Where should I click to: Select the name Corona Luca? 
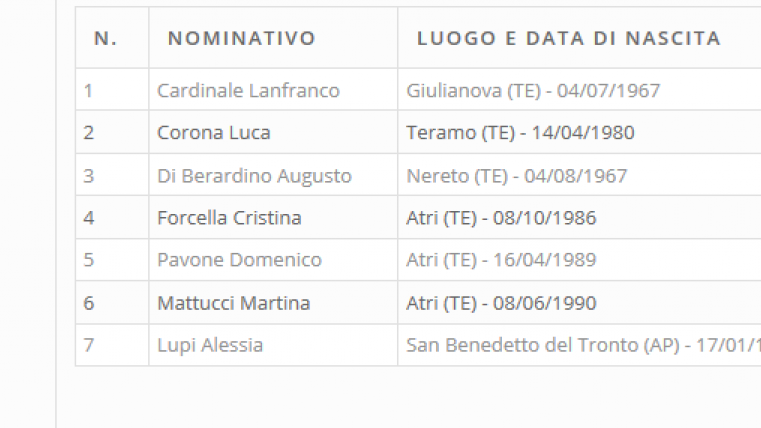click(x=214, y=132)
